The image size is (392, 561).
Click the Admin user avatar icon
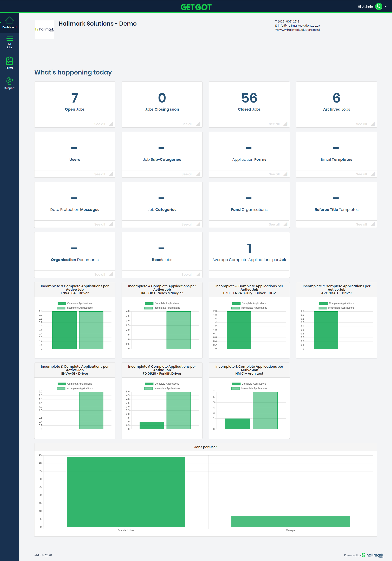379,7
